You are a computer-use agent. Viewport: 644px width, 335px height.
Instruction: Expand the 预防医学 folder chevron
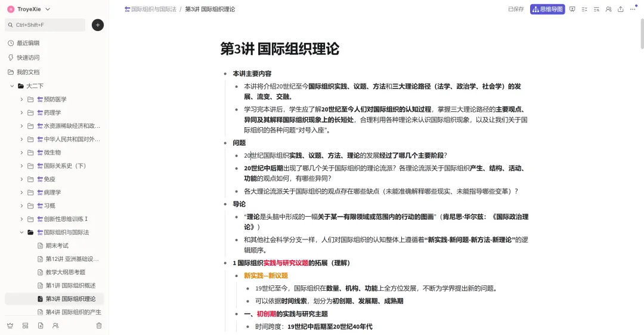pos(21,99)
